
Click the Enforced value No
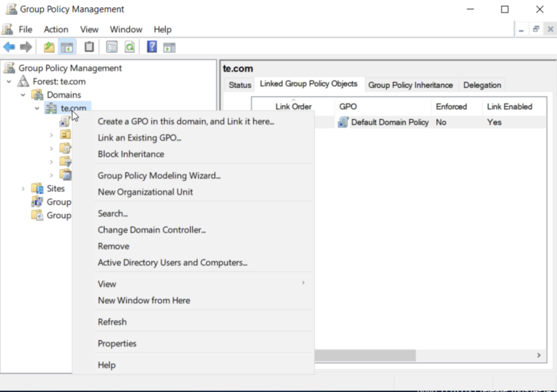(441, 122)
